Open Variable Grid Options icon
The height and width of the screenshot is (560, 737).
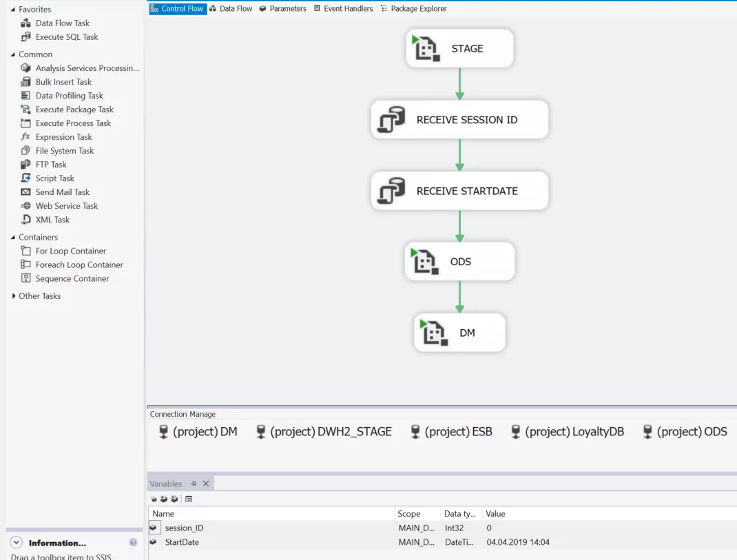[x=189, y=499]
